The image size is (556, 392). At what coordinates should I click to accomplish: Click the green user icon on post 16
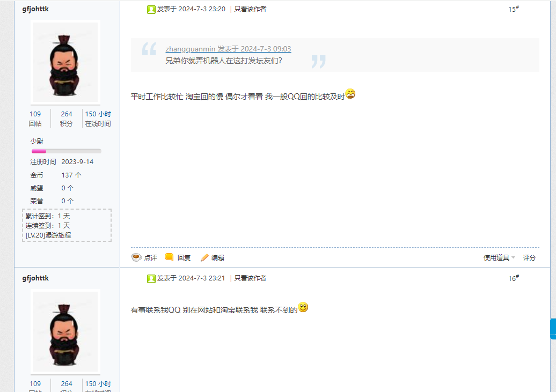click(151, 279)
